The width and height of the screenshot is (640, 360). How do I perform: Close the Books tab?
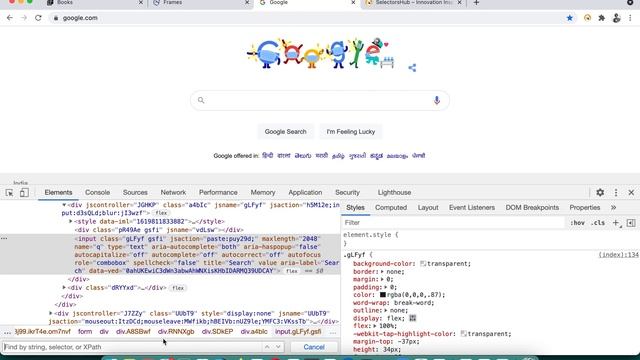(141, 3)
